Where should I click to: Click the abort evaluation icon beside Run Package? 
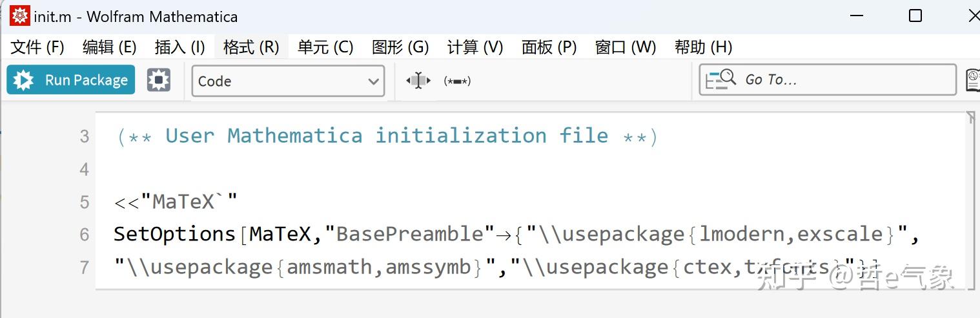[x=158, y=80]
